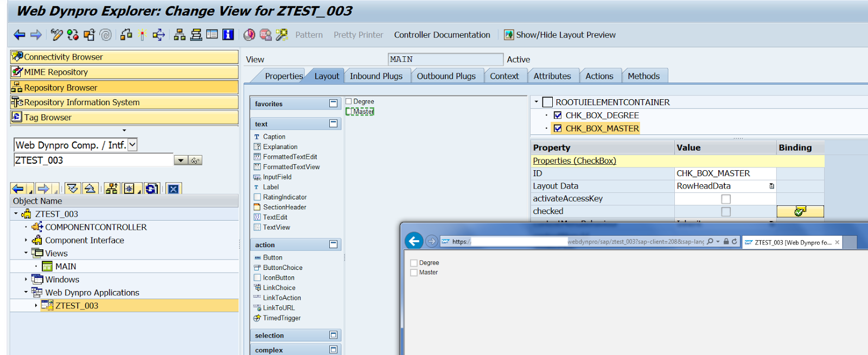This screenshot has width=868, height=355.
Task: Expand the Windows tree node
Action: [x=25, y=279]
